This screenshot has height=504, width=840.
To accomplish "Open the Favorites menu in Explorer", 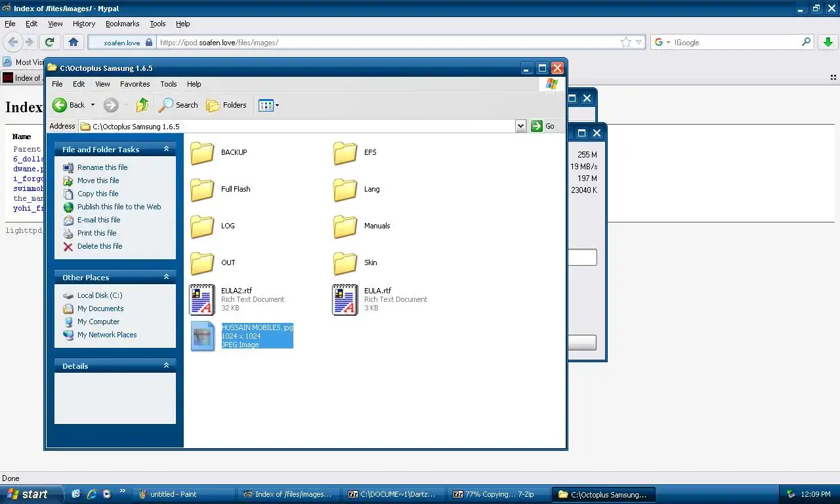I will click(x=135, y=84).
